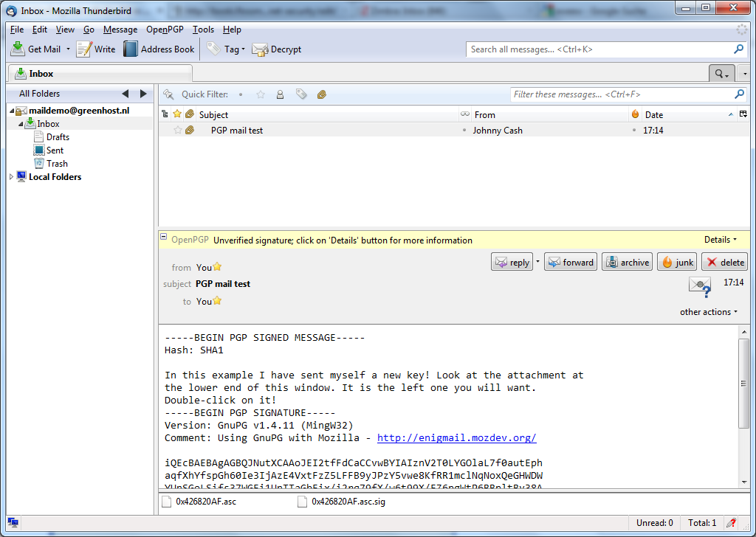Toggle star on PGP mail test message
Screen dimensions: 756x537
[x=177, y=131]
